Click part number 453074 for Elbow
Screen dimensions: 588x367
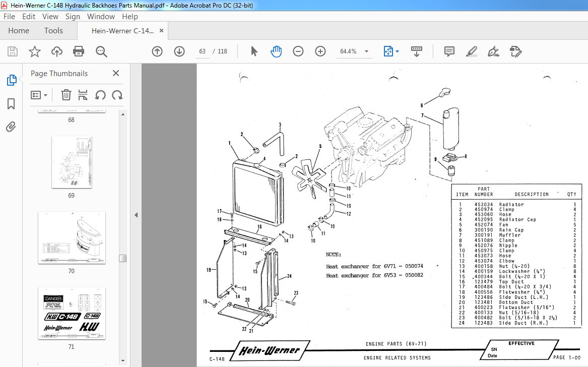point(483,261)
